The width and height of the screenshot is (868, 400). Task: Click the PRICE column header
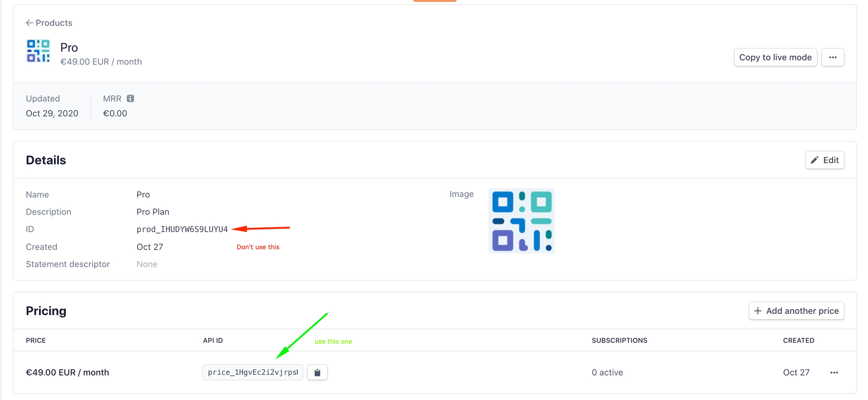36,340
